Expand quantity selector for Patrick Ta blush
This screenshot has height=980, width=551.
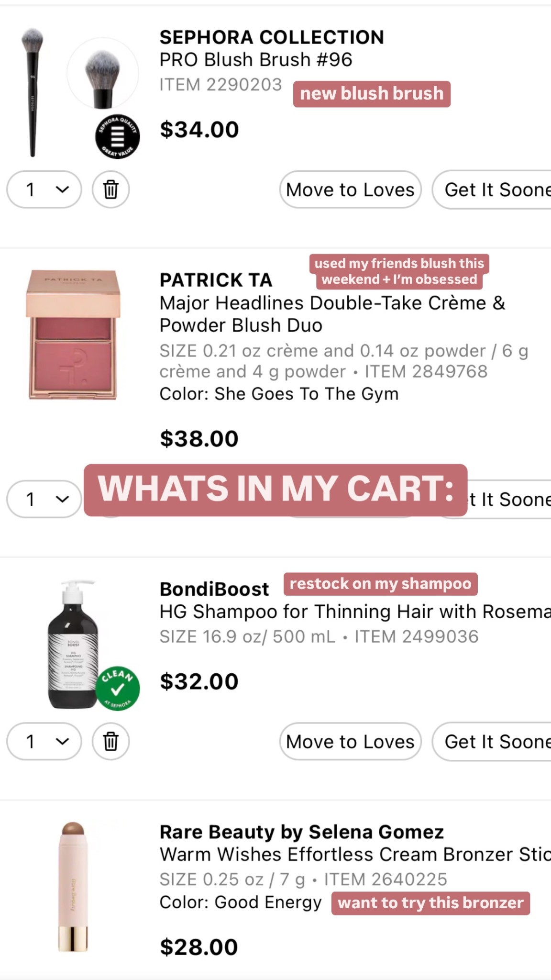tap(44, 499)
